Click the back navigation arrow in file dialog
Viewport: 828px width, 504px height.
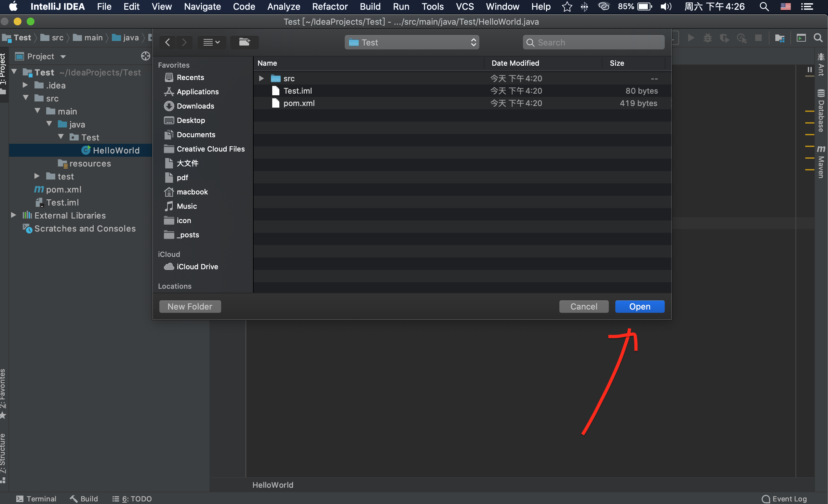168,42
